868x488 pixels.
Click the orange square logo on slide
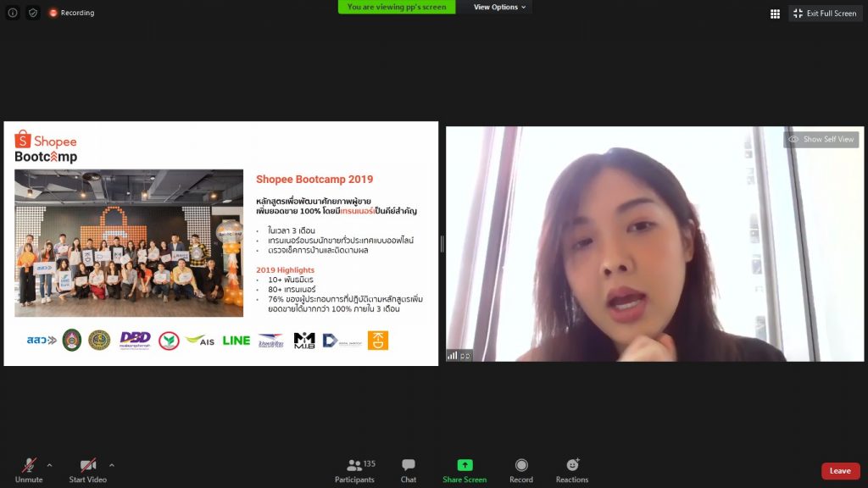point(378,341)
